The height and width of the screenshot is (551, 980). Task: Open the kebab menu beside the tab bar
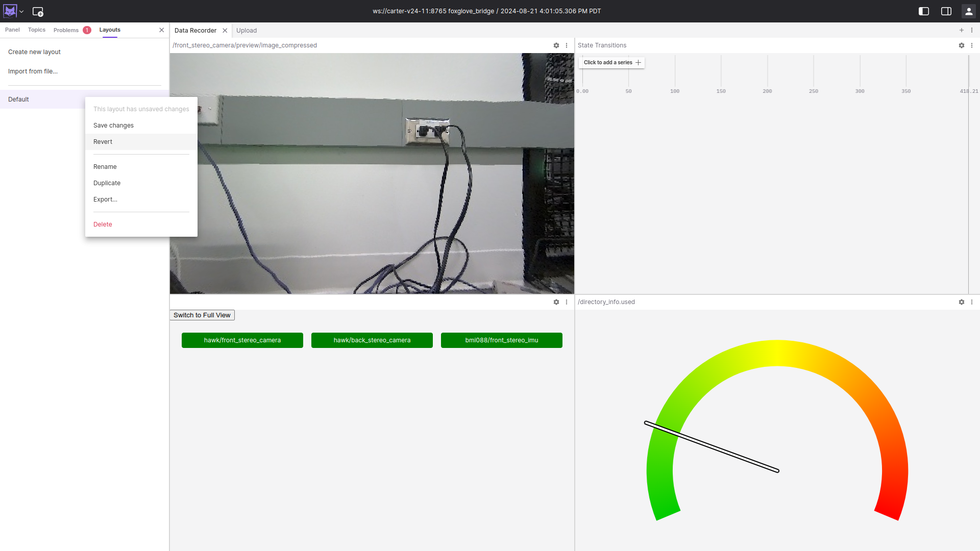pos(972,30)
